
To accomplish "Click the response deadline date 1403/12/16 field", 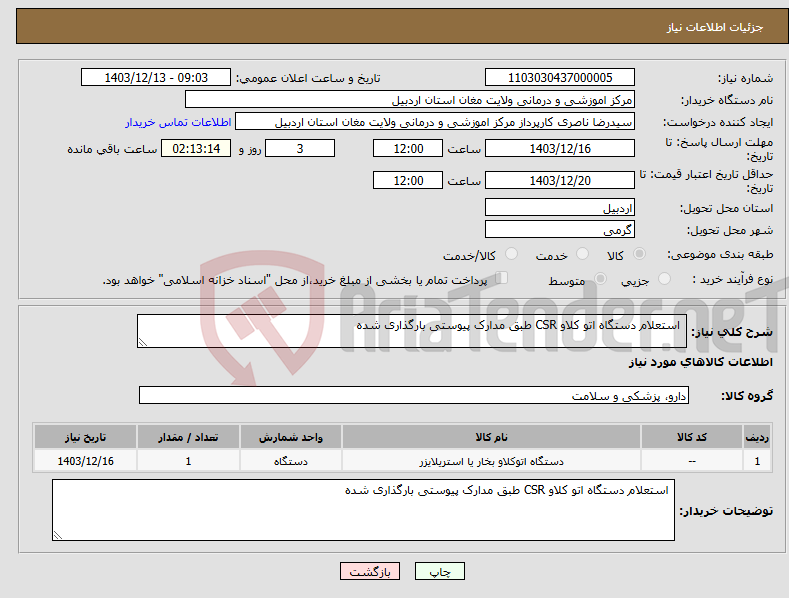I will 560,148.
